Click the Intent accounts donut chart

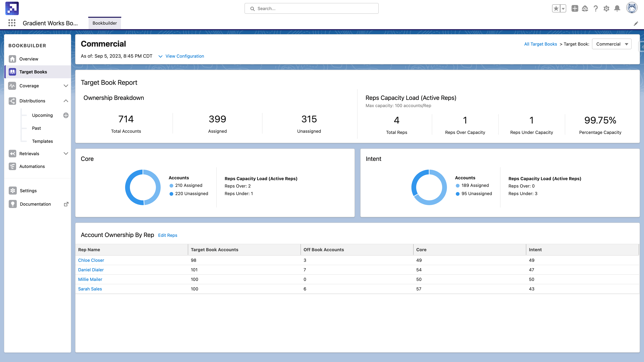[429, 187]
